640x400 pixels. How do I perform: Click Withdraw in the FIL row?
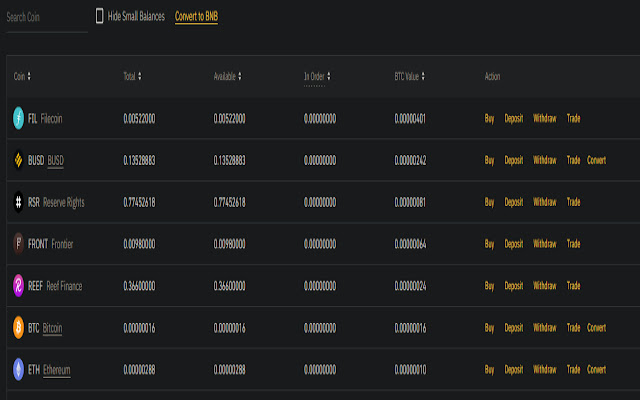(544, 118)
